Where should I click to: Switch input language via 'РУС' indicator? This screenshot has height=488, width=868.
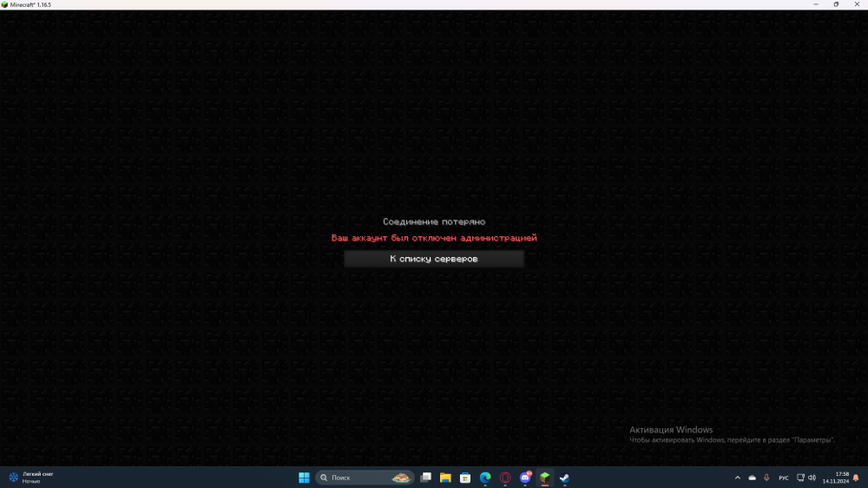784,478
